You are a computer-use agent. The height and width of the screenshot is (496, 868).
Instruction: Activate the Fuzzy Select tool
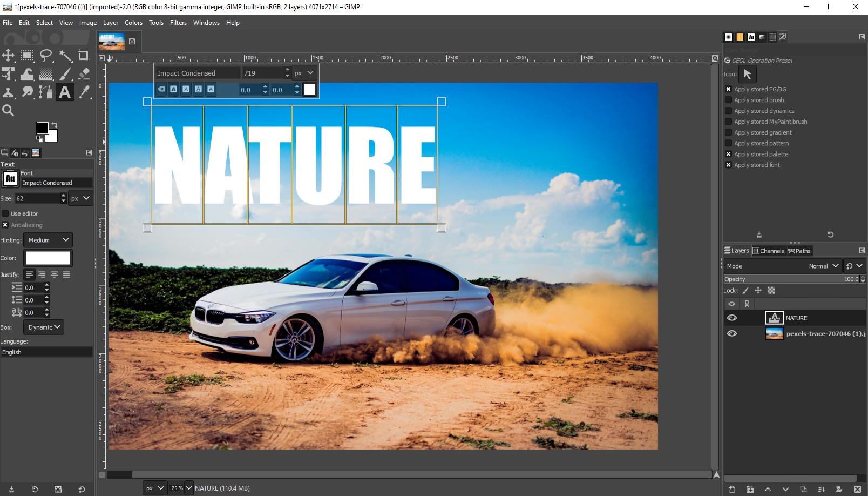click(64, 55)
